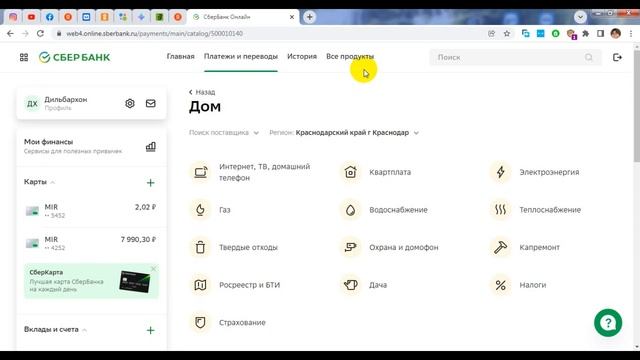Screen dimensions: 640x360
Task: Select the Твердые отходы trash bin icon
Action: click(x=200, y=247)
